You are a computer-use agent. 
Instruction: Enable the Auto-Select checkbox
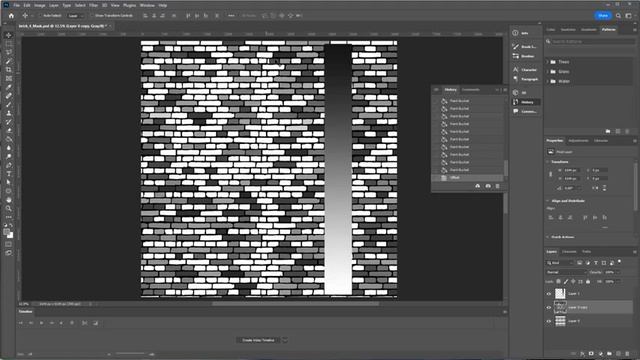point(40,16)
